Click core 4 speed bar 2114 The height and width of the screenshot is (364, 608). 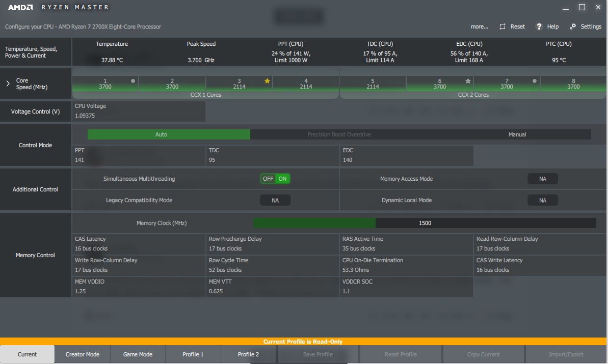pyautogui.click(x=306, y=83)
